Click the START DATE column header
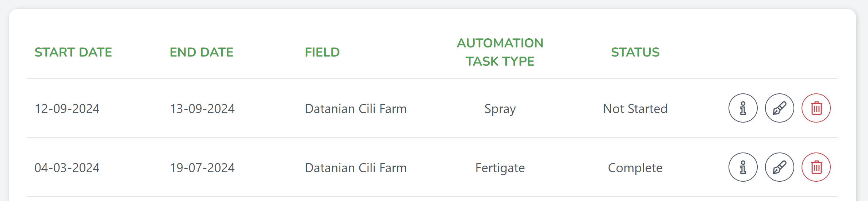Viewport: 868px width, 201px height. [x=73, y=52]
